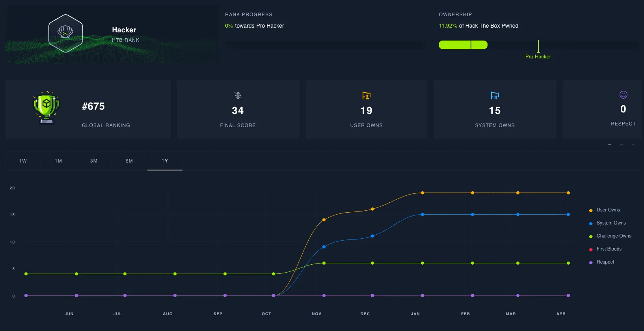Viewport: 644px width, 331px height.
Task: Toggle Respect legend entry
Action: pyautogui.click(x=605, y=262)
